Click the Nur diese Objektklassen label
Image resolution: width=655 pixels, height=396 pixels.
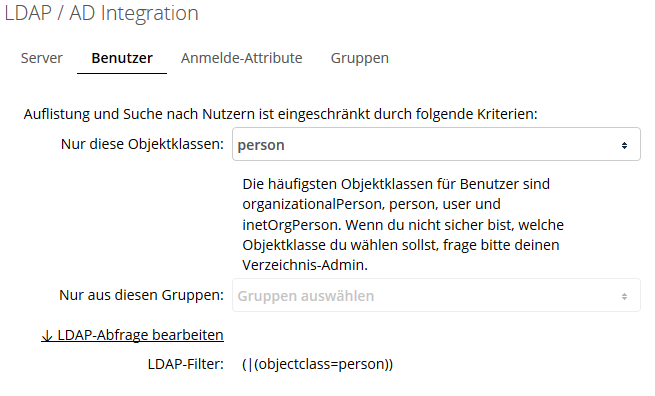click(142, 144)
